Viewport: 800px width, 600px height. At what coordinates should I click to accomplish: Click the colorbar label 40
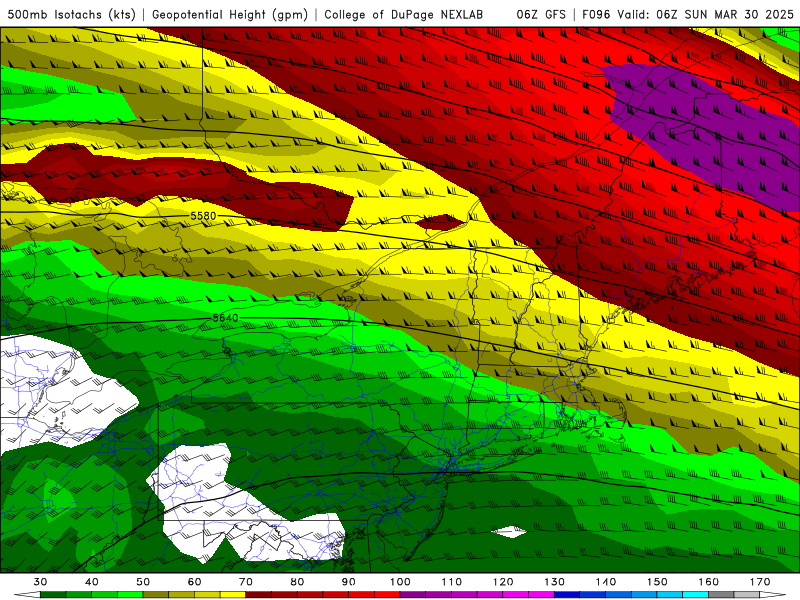point(92,582)
